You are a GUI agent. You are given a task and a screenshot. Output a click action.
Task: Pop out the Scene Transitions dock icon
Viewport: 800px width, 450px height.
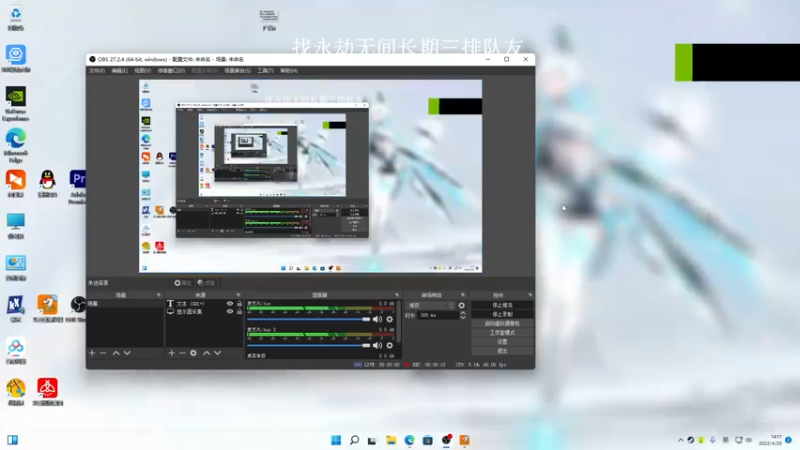click(463, 295)
